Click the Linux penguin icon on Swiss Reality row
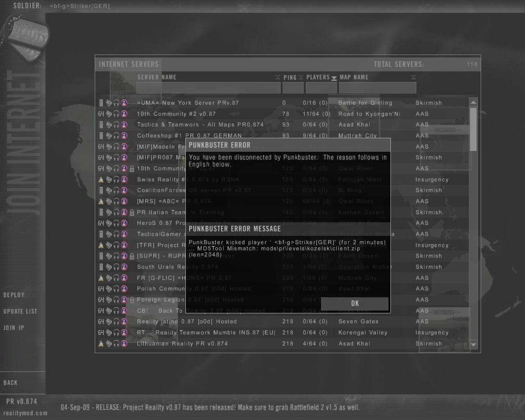 point(101,180)
